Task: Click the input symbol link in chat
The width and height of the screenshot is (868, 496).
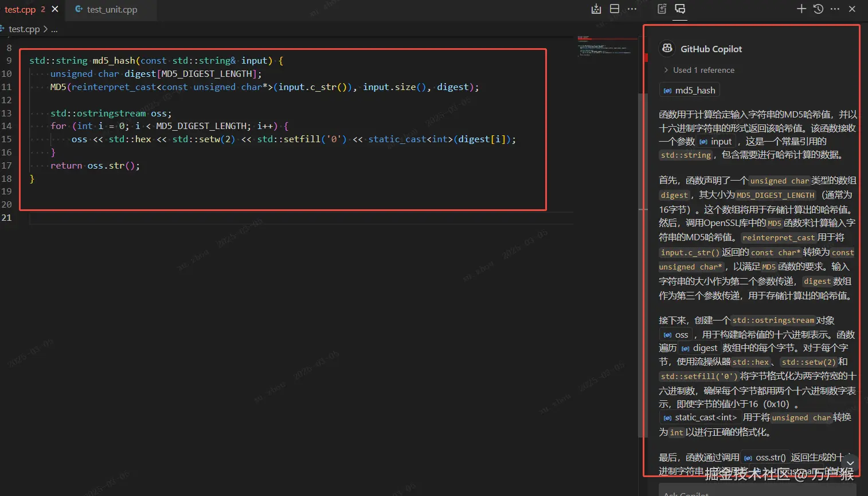Action: [716, 142]
